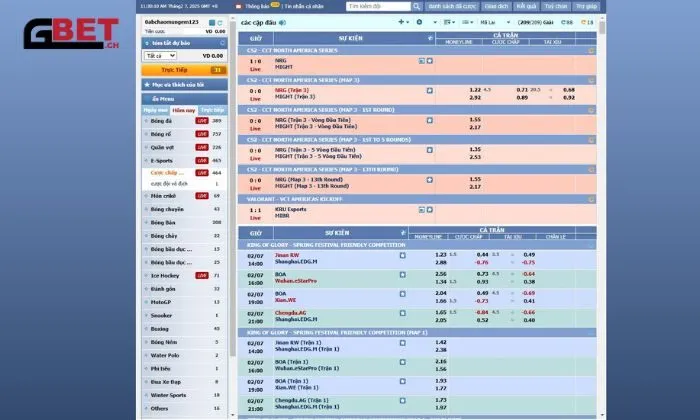Open the Kết quả results button
This screenshot has width=700, height=420.
526,6
